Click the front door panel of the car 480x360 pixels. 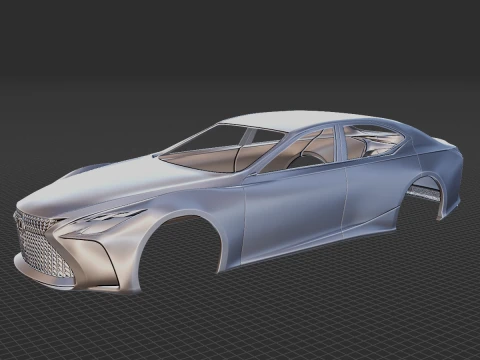293,213
